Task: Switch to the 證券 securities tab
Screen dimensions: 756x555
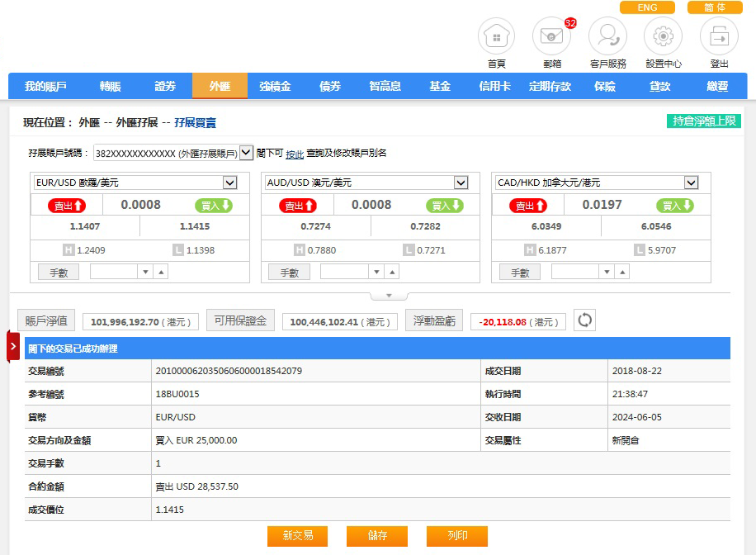Action: 165,86
